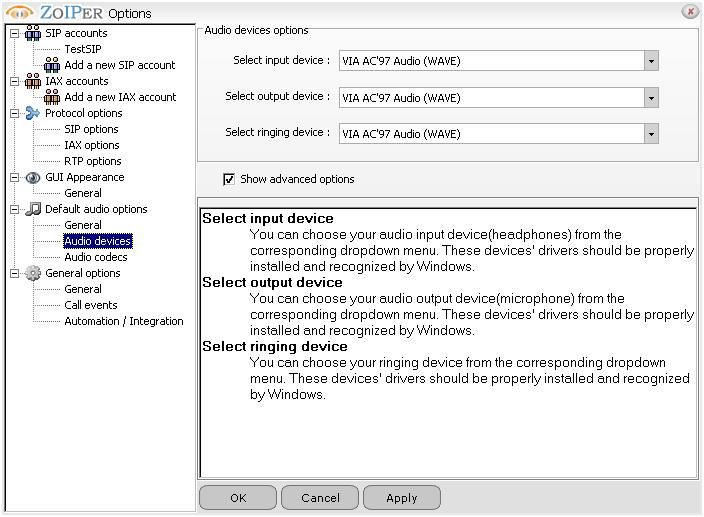Click the IAX accounts phone icon

[33, 81]
